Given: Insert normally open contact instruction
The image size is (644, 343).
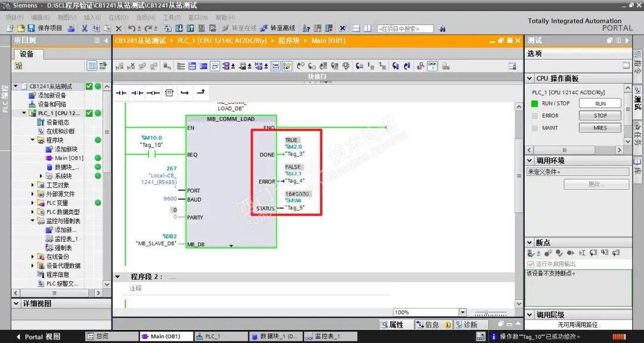Looking at the screenshot, I should [121, 93].
